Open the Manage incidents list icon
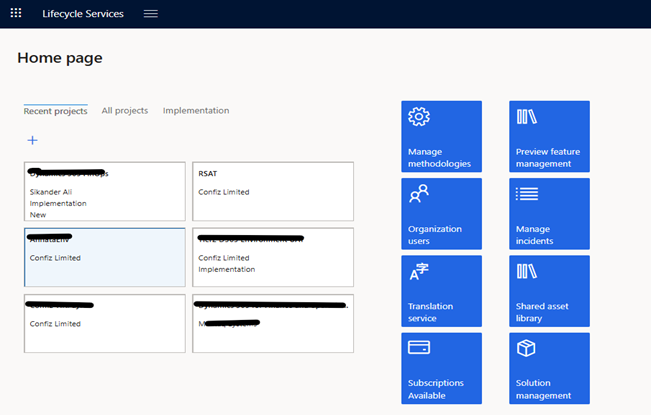651x415 pixels. pyautogui.click(x=527, y=194)
